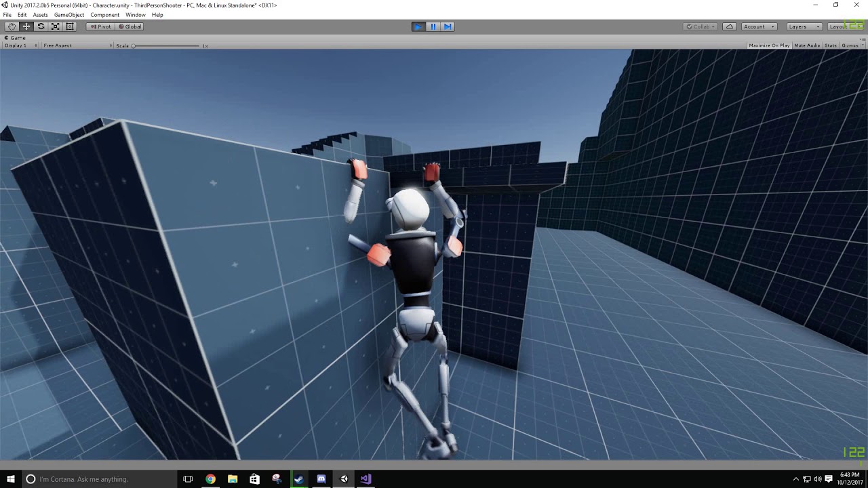This screenshot has width=868, height=488.
Task: Open the Help menu
Action: pos(157,15)
